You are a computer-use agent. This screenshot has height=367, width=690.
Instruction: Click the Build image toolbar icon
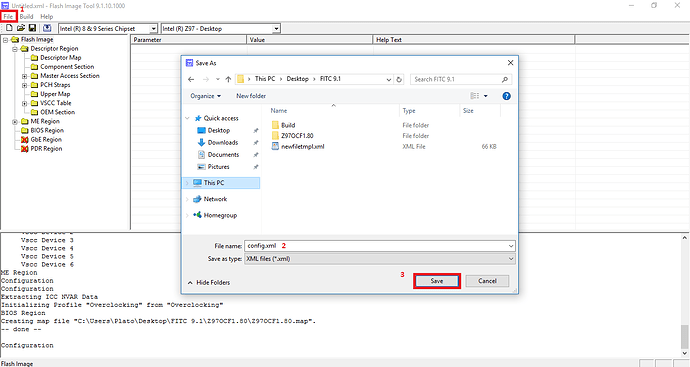click(47, 28)
